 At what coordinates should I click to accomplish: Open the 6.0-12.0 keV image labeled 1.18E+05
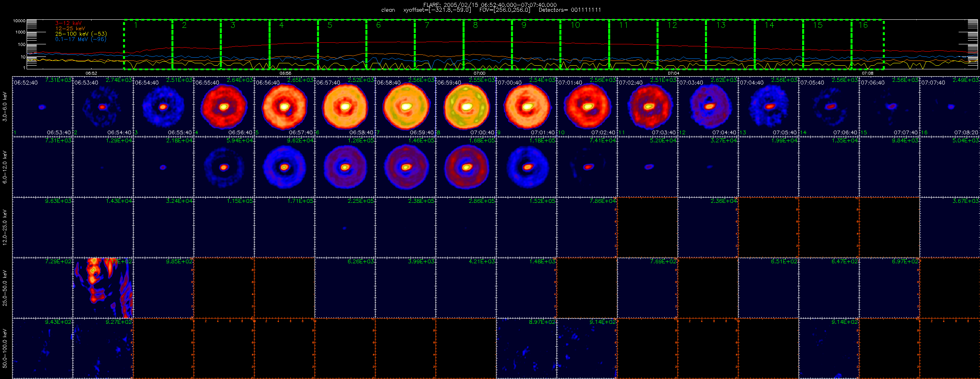526,167
